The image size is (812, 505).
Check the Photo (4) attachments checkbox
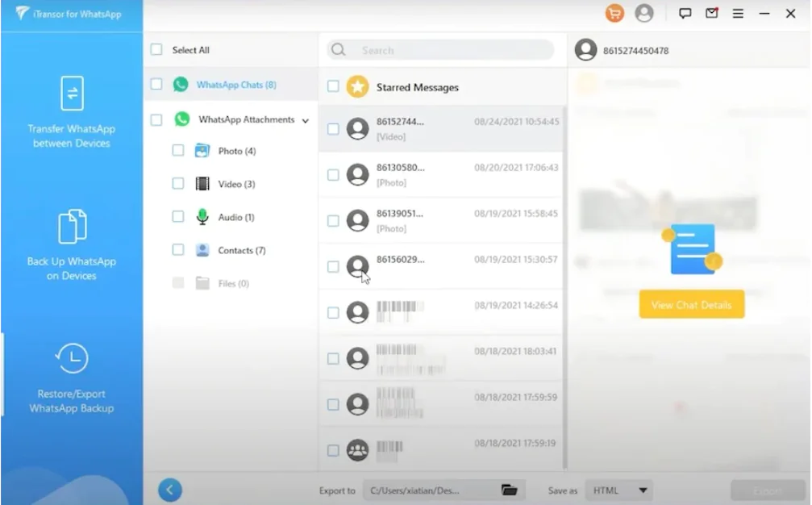pyautogui.click(x=179, y=150)
